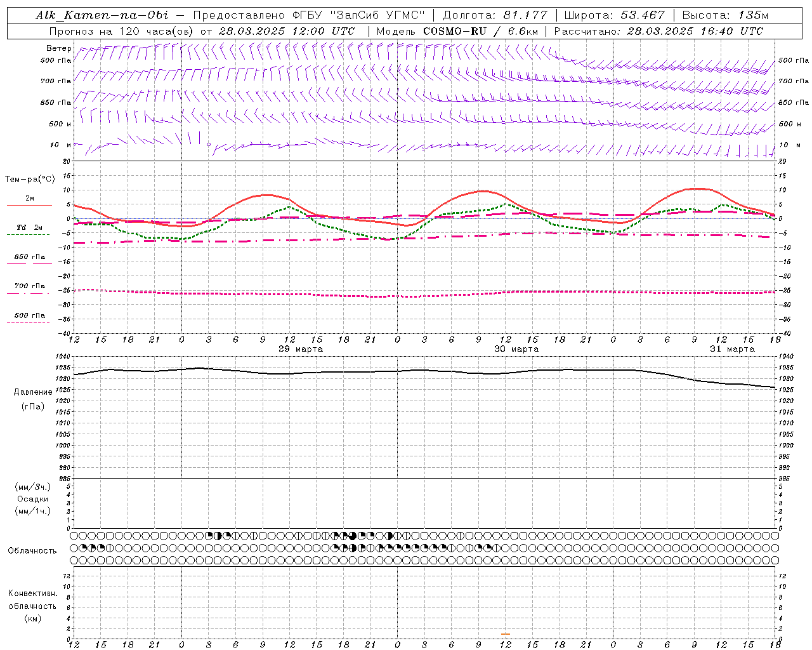Click the '30 марта' date label
This screenshot has height=650, width=812.
pyautogui.click(x=516, y=349)
